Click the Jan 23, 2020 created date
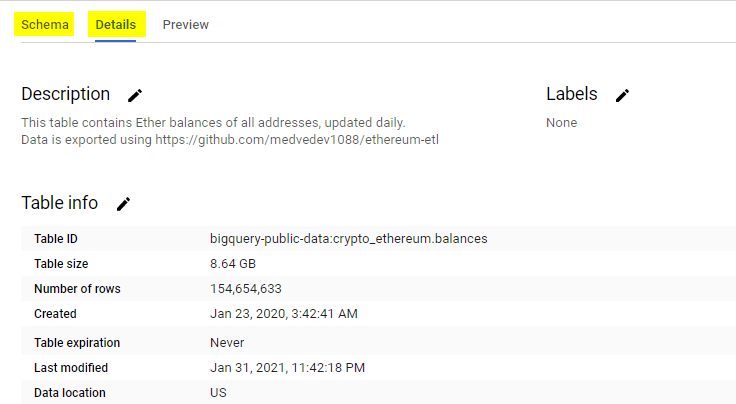The width and height of the screenshot is (736, 404). click(x=283, y=314)
